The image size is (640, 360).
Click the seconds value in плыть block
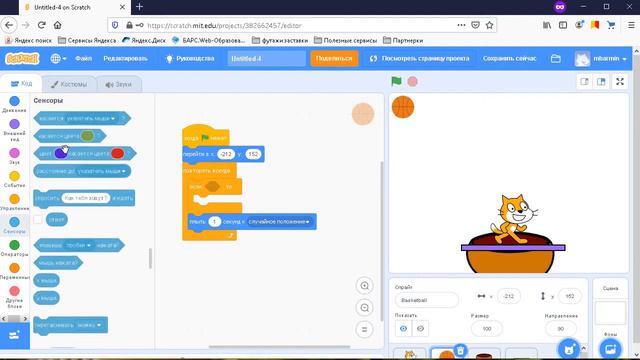(214, 222)
